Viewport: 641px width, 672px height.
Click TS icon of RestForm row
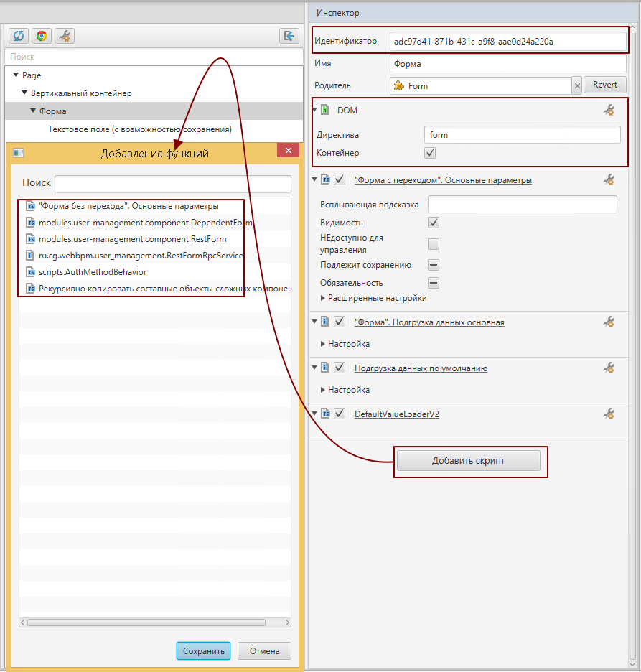tap(30, 239)
